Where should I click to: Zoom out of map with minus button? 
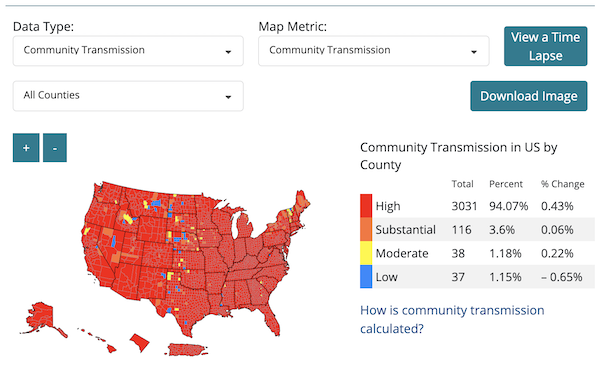[x=55, y=148]
